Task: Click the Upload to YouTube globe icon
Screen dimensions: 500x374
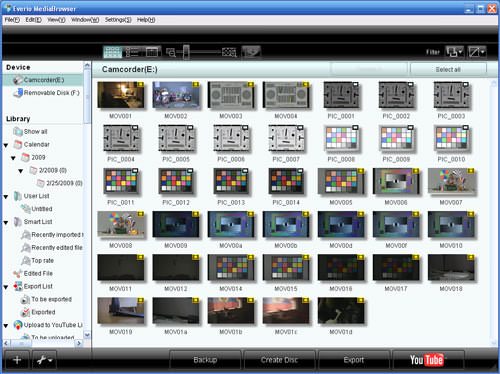Action: tap(18, 325)
